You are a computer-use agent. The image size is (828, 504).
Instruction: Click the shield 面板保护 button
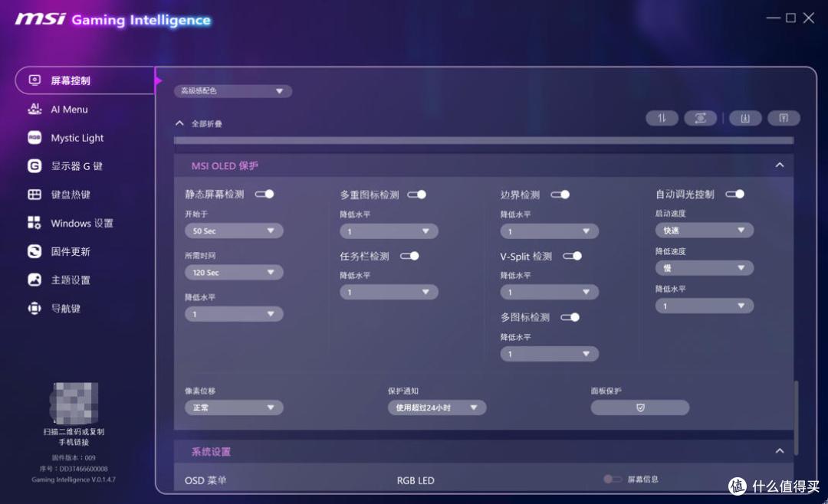(x=640, y=407)
